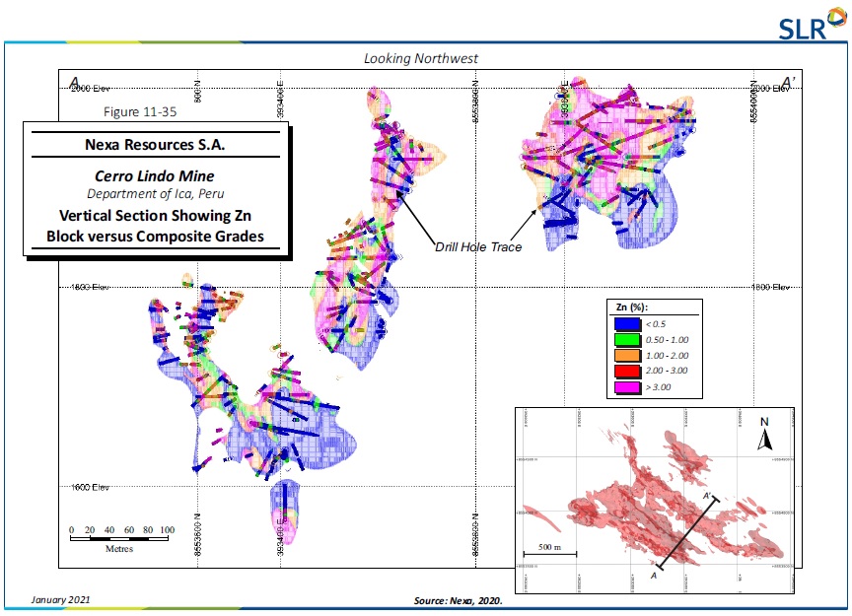
Task: Click the '1600 Elev' axis label
Action: tap(90, 487)
